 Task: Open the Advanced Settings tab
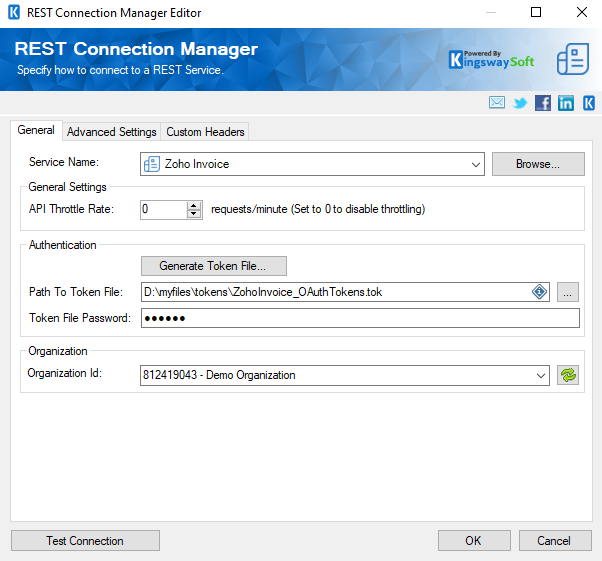[112, 132]
